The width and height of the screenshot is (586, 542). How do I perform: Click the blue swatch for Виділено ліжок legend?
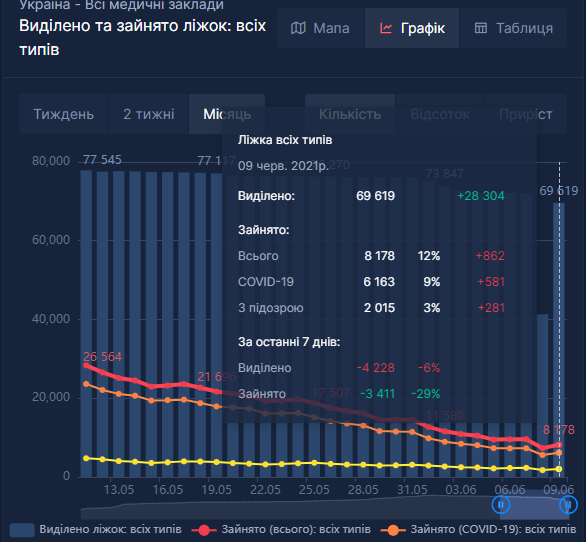coord(22,530)
